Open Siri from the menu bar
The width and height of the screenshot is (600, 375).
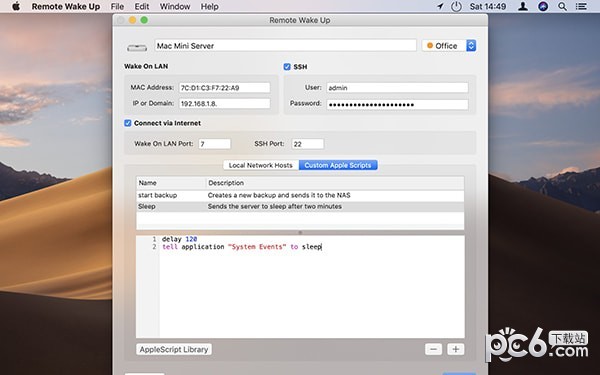(543, 6)
